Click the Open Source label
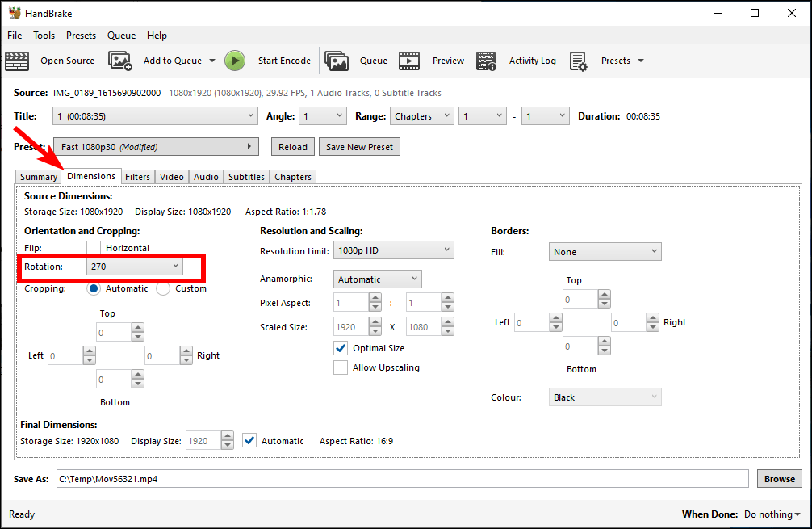The image size is (812, 529). 67,61
